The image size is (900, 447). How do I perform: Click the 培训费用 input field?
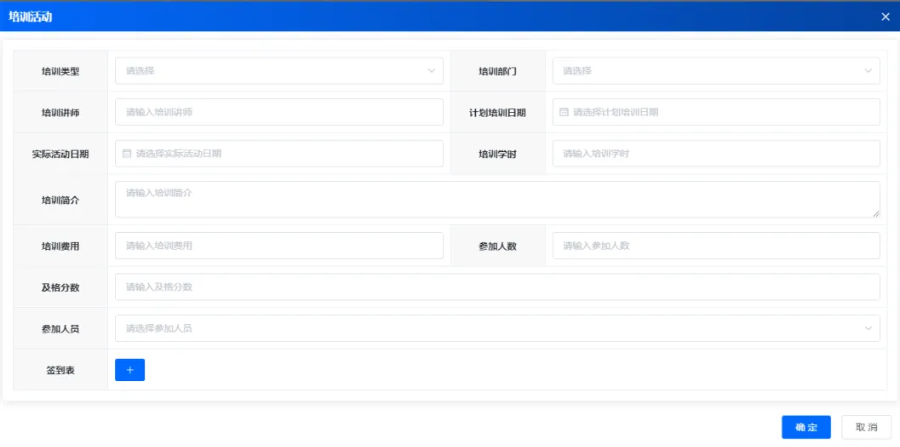[x=279, y=246]
